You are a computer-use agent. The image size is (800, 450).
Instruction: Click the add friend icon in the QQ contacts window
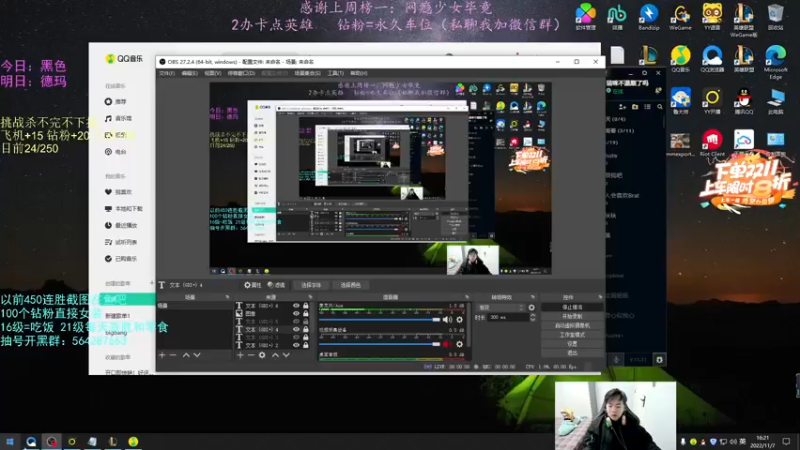pos(622,107)
